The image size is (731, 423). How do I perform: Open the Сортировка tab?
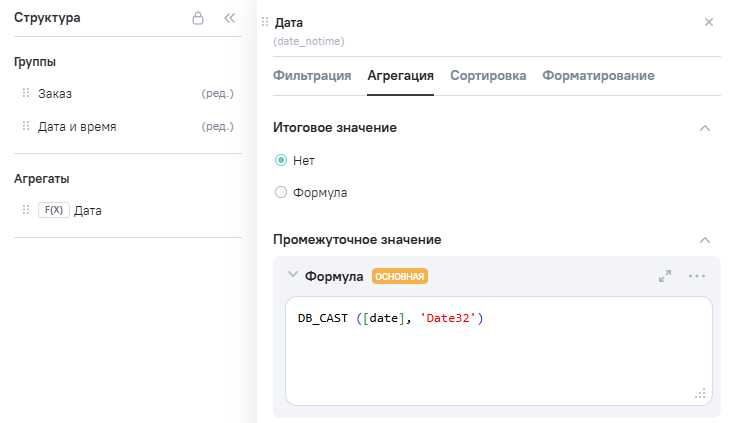click(488, 75)
